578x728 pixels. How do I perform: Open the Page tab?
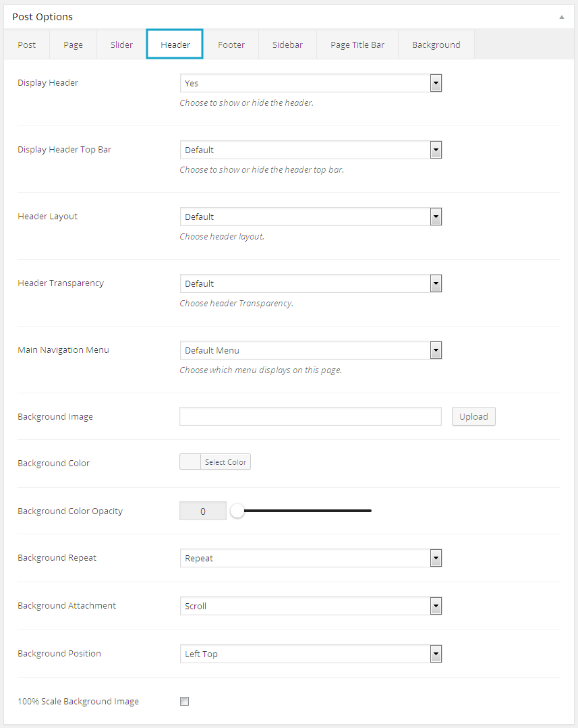[x=74, y=45]
